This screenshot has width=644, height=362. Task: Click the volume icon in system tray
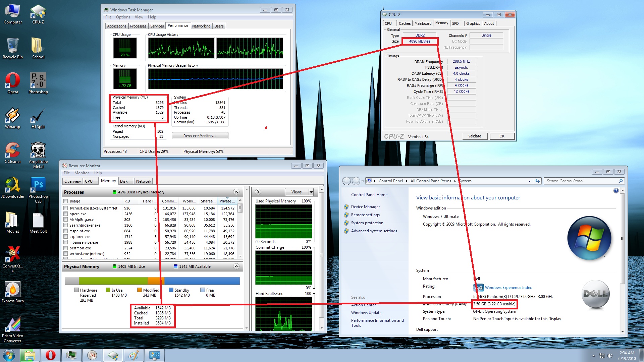pos(610,356)
